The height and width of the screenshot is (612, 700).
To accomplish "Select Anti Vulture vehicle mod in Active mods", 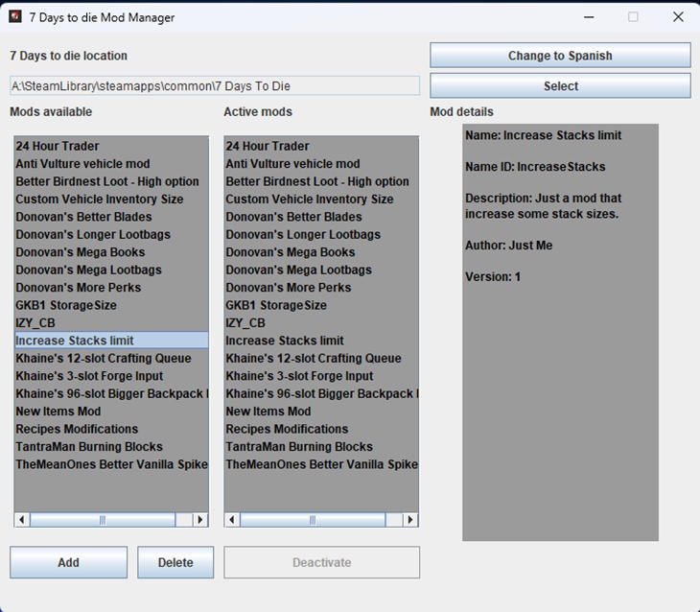I will coord(321,163).
